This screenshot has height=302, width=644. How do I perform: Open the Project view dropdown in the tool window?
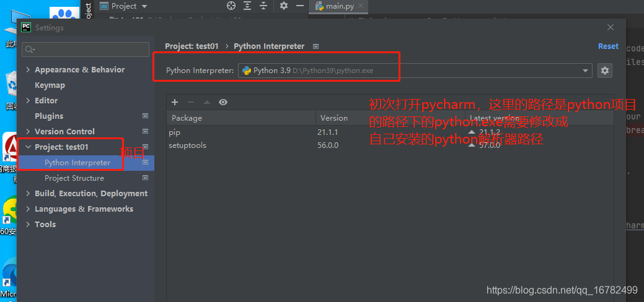click(144, 6)
